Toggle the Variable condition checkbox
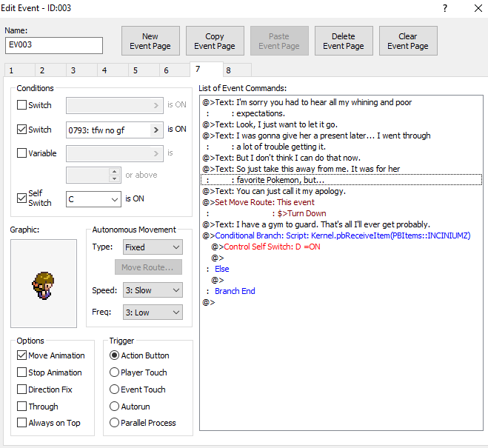 (22, 153)
